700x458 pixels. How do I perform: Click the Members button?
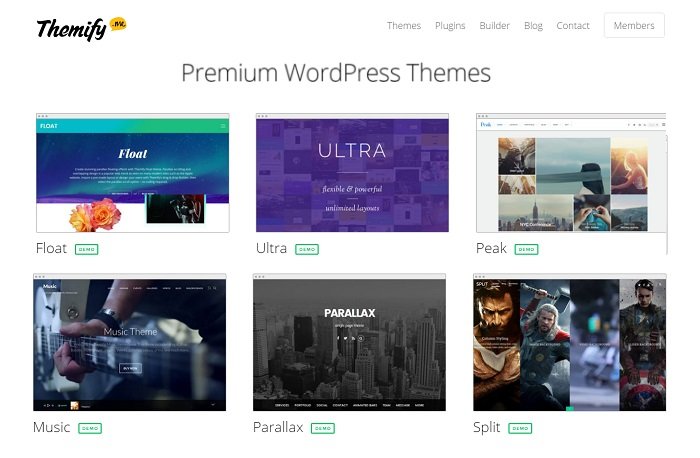point(634,25)
